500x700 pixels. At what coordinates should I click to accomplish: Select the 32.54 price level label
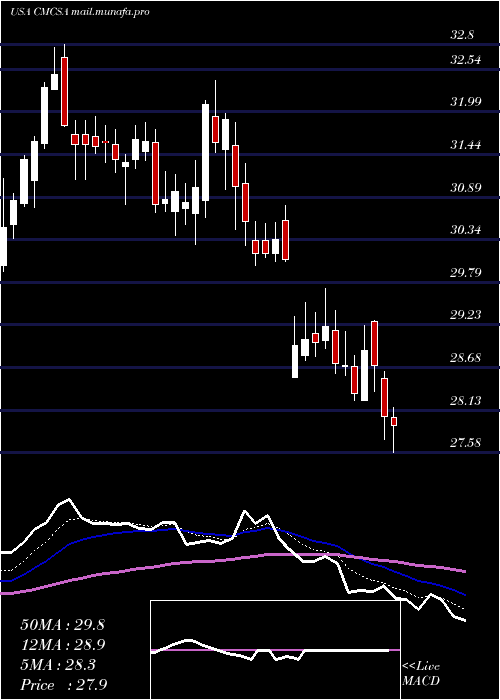[466, 59]
